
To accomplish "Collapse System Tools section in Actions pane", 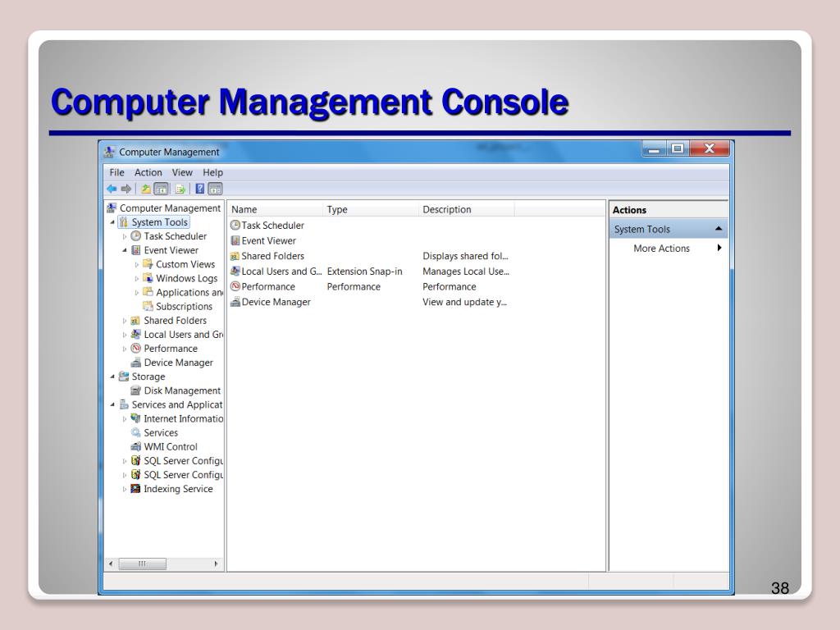I will (x=719, y=229).
